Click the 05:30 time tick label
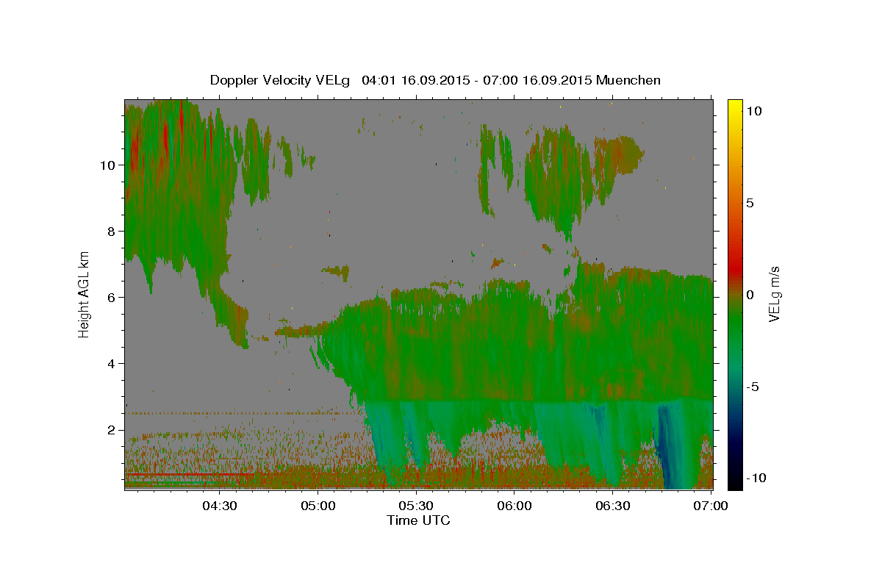 [x=416, y=505]
